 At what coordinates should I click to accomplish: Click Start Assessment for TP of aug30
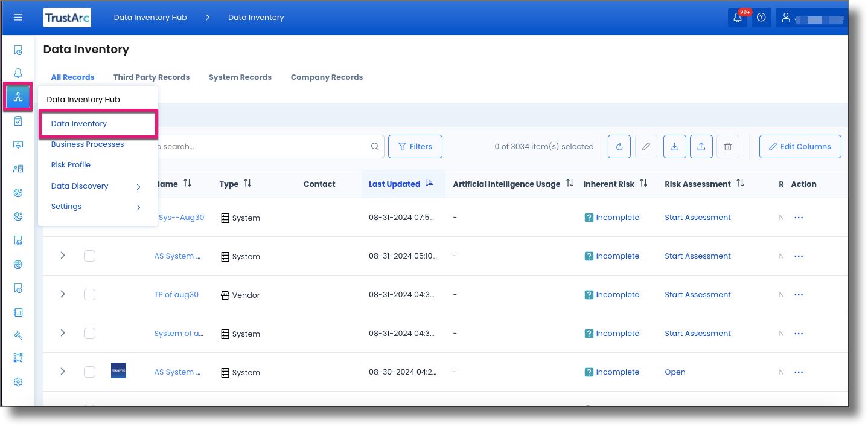(697, 294)
